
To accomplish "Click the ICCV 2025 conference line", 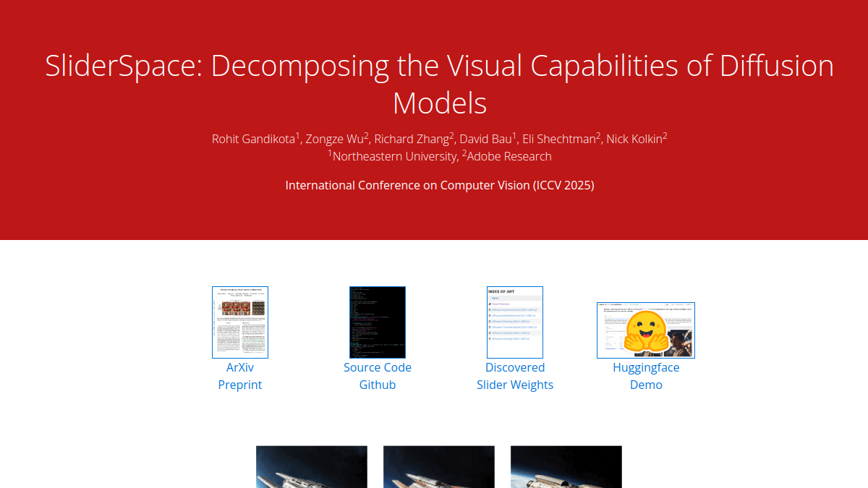I will tap(440, 185).
